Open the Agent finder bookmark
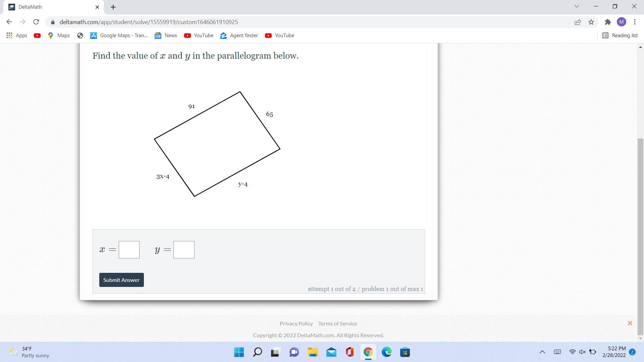644x362 pixels. point(239,36)
